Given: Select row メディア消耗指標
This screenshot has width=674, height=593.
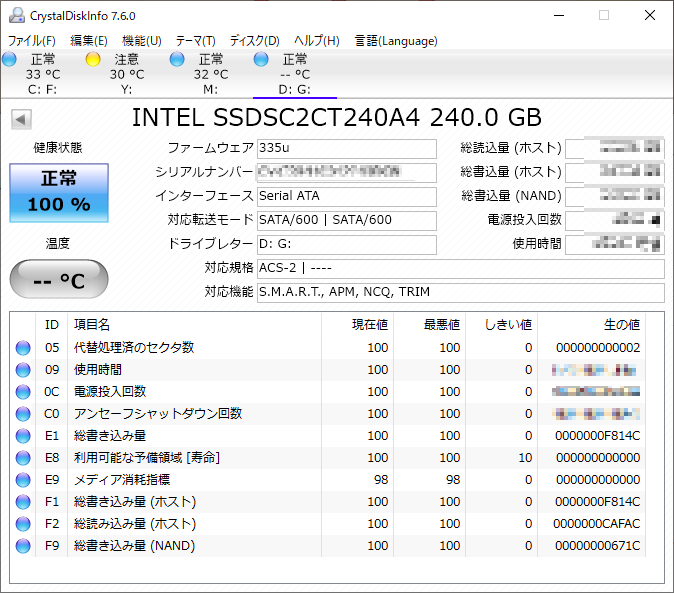Looking at the screenshot, I should [327, 480].
